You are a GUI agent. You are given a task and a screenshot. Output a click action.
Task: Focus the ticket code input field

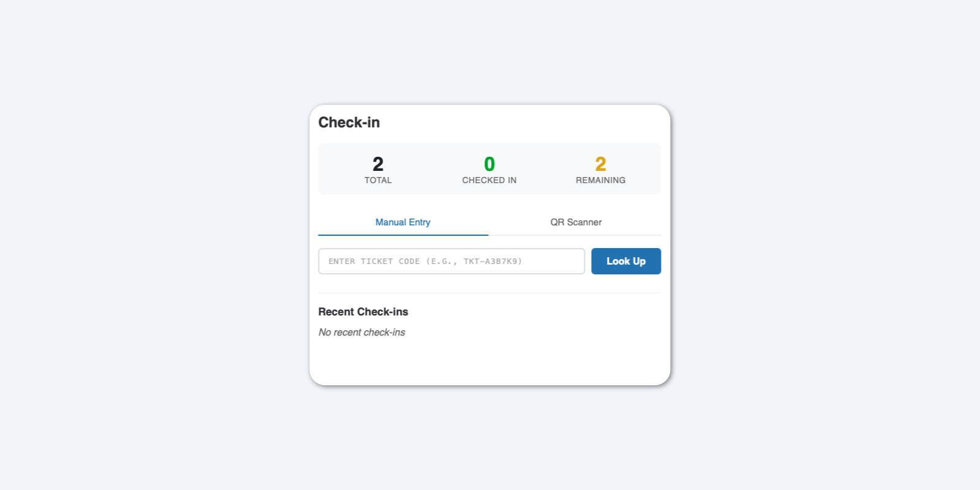451,261
